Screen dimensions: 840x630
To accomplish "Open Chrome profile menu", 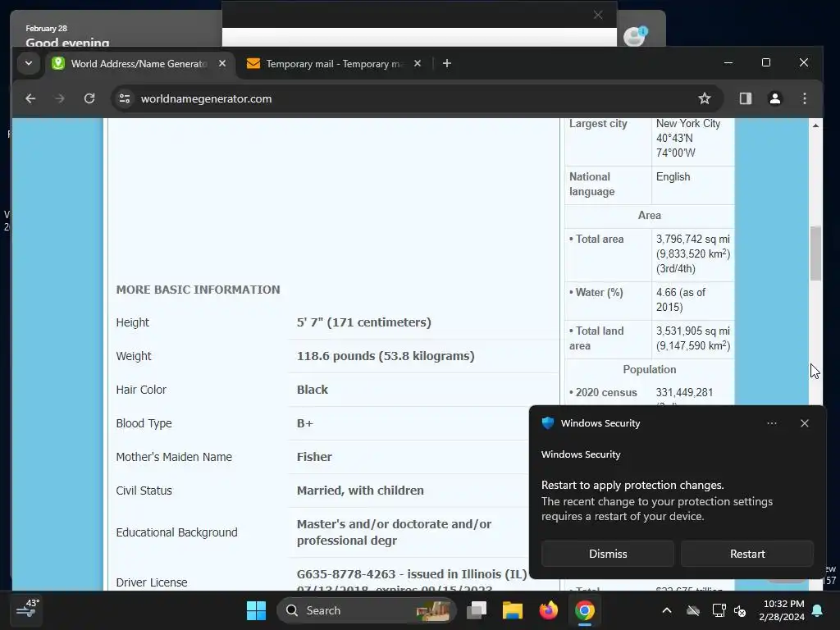I will (x=774, y=98).
